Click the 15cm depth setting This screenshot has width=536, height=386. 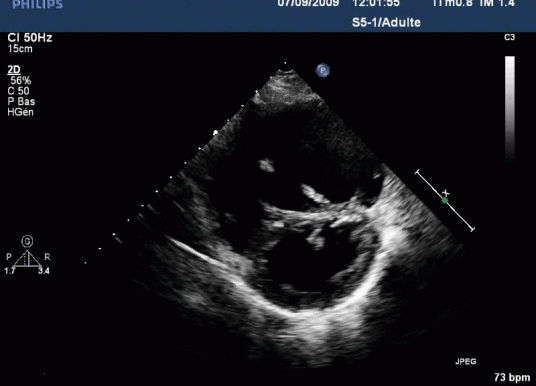[x=20, y=49]
